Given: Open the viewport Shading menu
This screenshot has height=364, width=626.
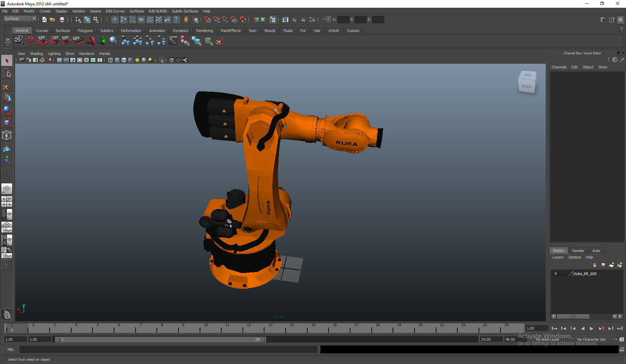Looking at the screenshot, I should point(36,54).
